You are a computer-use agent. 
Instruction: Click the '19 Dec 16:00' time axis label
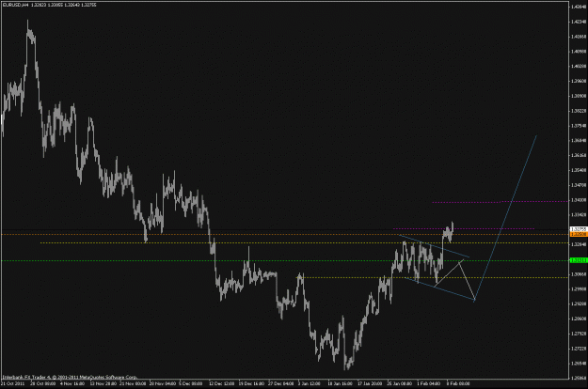tap(251, 383)
